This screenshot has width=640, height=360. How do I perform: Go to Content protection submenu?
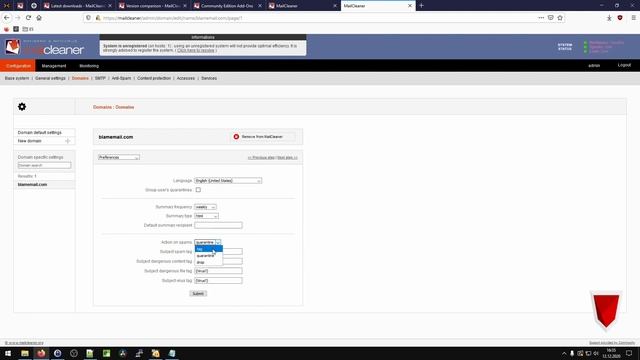154,78
